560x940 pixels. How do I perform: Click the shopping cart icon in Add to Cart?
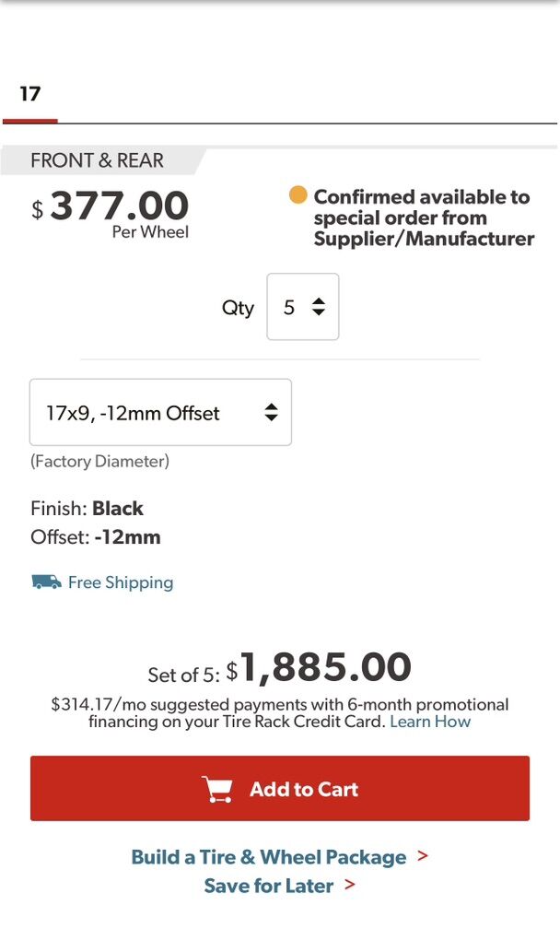pyautogui.click(x=217, y=789)
